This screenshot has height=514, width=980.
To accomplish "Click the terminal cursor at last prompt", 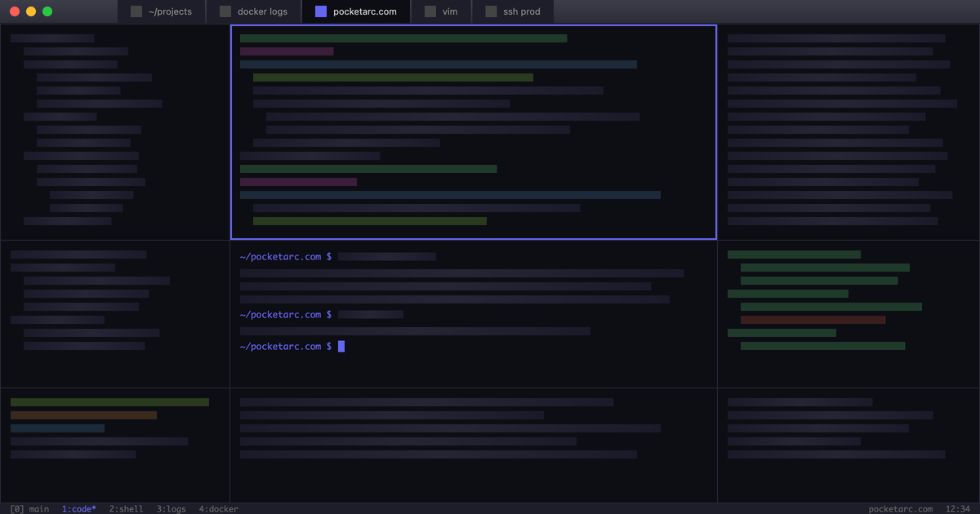I will point(341,347).
